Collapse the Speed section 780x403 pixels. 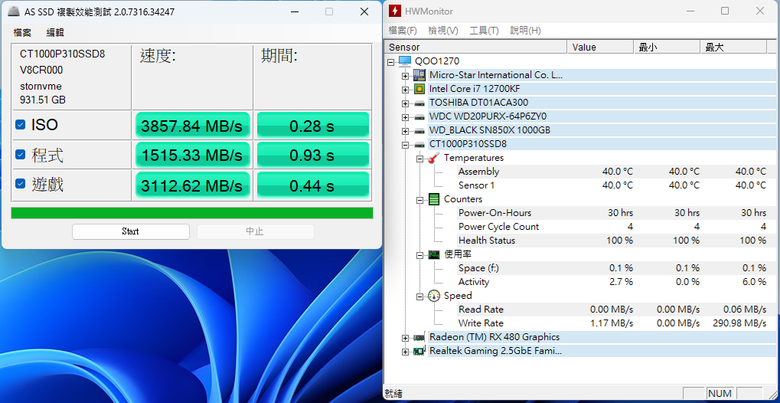point(420,297)
